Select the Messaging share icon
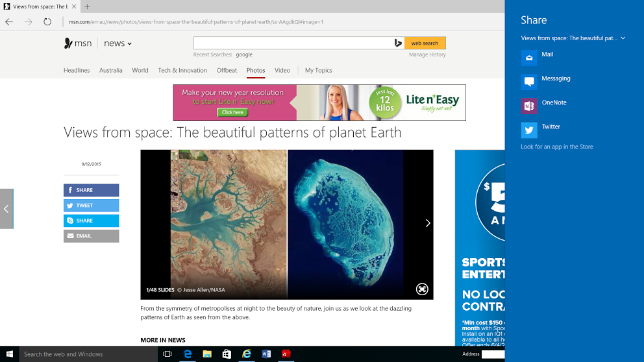 [529, 82]
